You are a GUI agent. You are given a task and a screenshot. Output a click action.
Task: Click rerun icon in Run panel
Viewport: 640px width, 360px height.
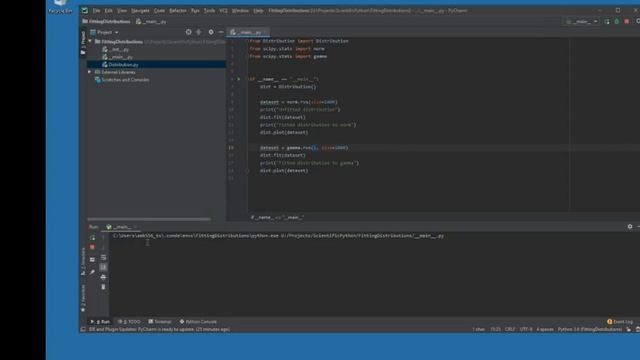92,238
